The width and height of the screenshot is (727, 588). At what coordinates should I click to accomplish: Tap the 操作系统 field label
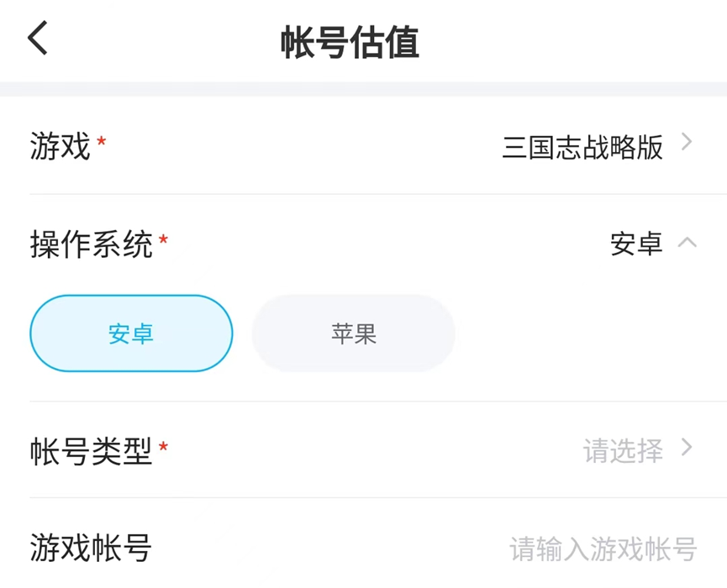91,244
